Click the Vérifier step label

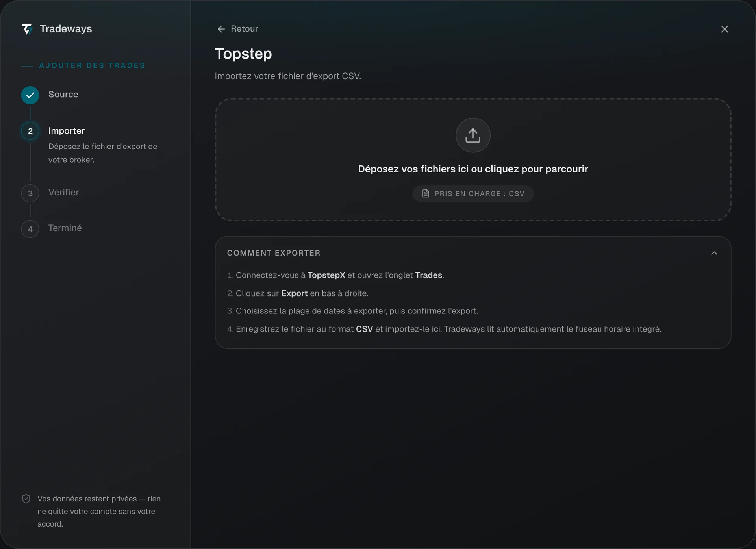pos(64,193)
